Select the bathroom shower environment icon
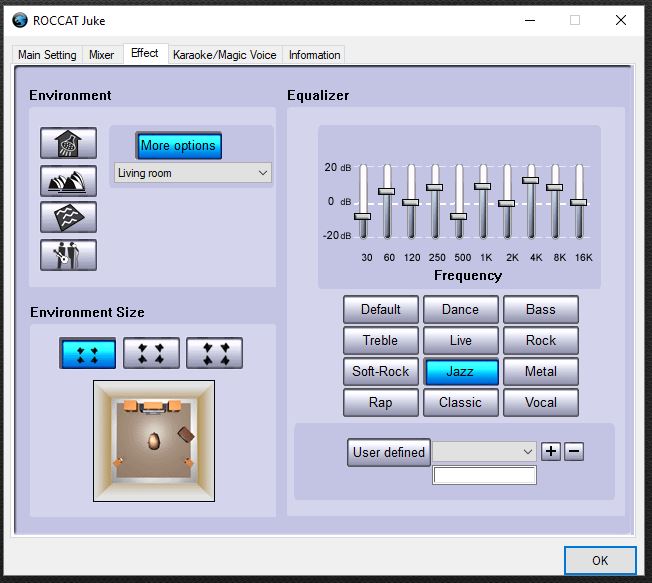 pos(69,143)
